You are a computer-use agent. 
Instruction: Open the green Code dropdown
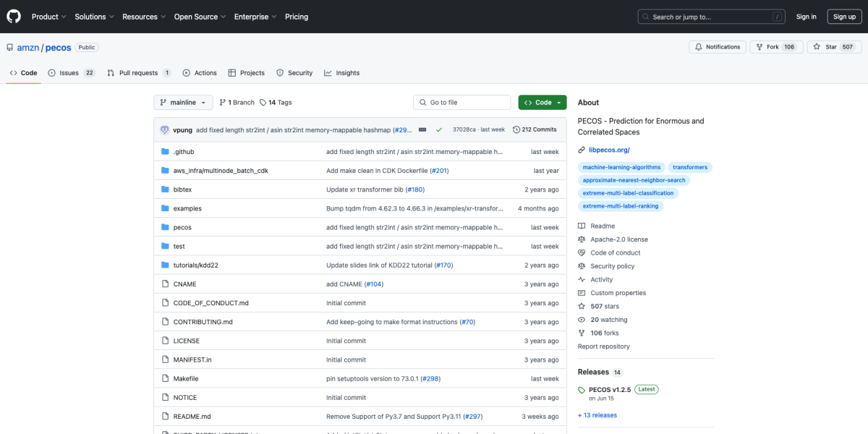(542, 103)
